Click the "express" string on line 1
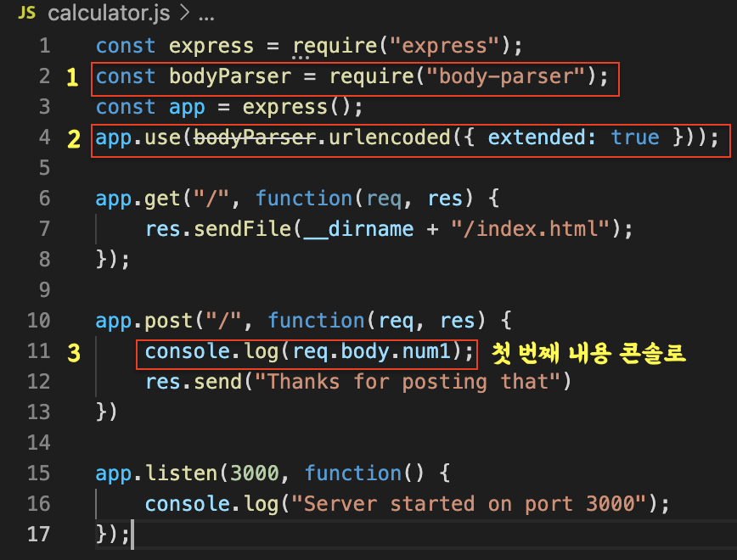 [444, 46]
